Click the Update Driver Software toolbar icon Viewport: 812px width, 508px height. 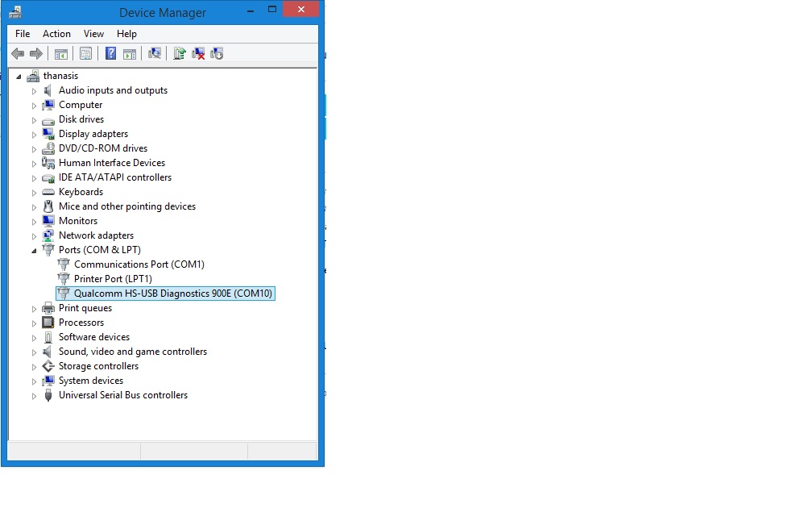180,54
